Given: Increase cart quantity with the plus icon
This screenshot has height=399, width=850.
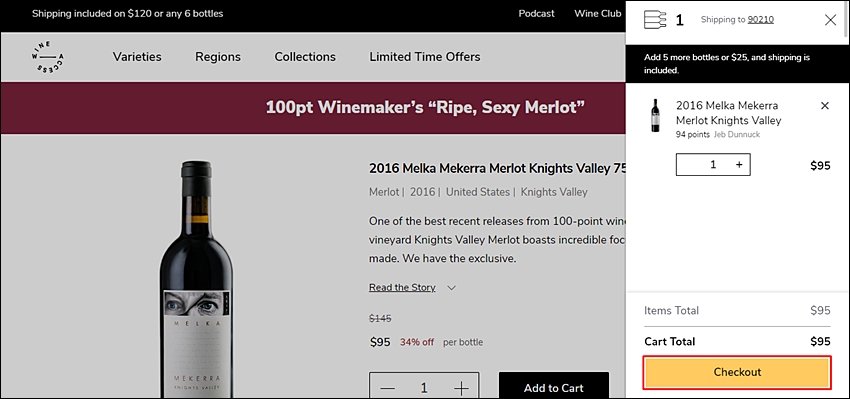Looking at the screenshot, I should [739, 165].
